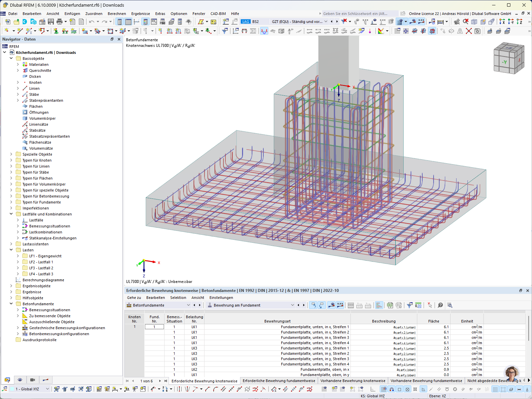Open the Print icon to print the model
The height and width of the screenshot is (399, 532).
tap(59, 22)
